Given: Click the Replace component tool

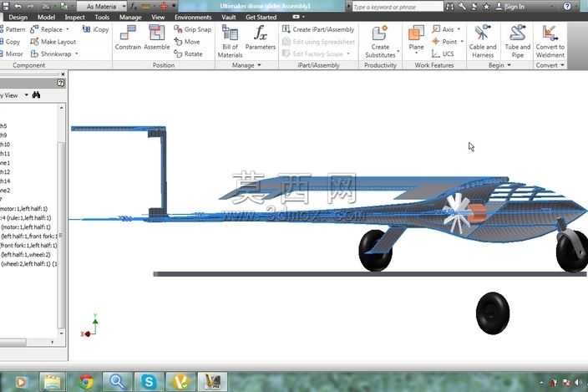Looking at the screenshot, I should 47,29.
